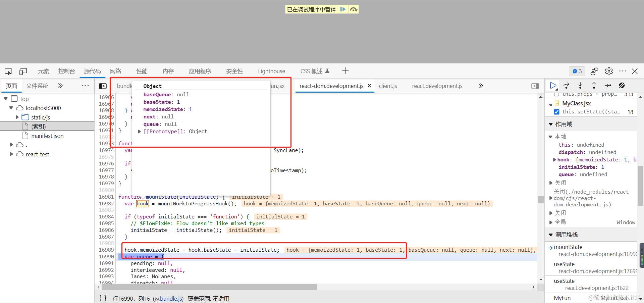The image size is (644, 303).
Task: Expand the static/js folder
Action: pyautogui.click(x=17, y=117)
